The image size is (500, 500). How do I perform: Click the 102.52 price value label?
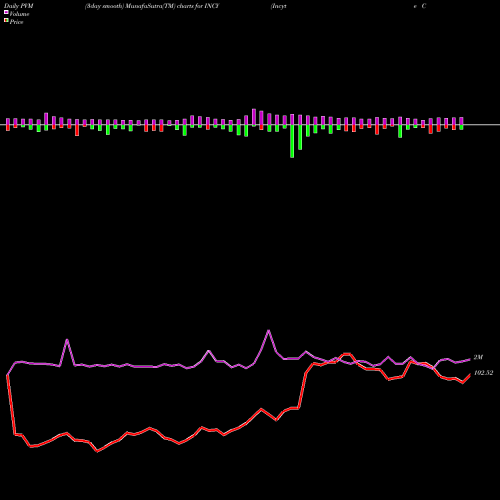pyautogui.click(x=483, y=373)
